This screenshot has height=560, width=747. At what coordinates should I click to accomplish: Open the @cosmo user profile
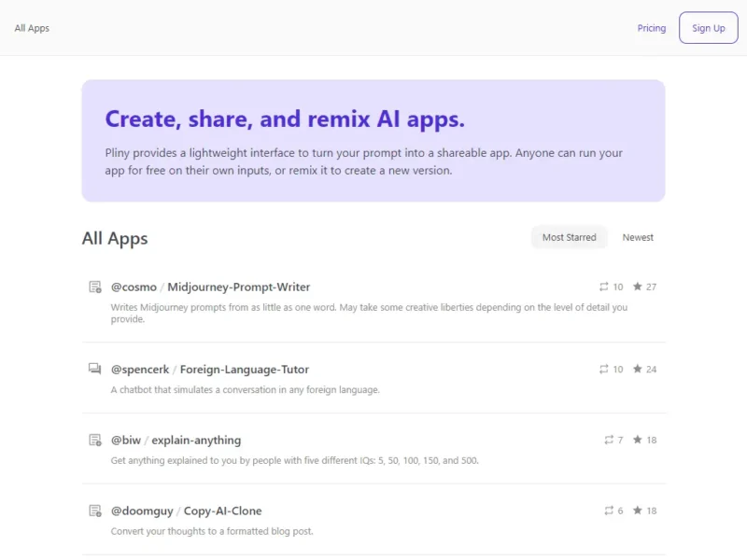[x=133, y=287]
